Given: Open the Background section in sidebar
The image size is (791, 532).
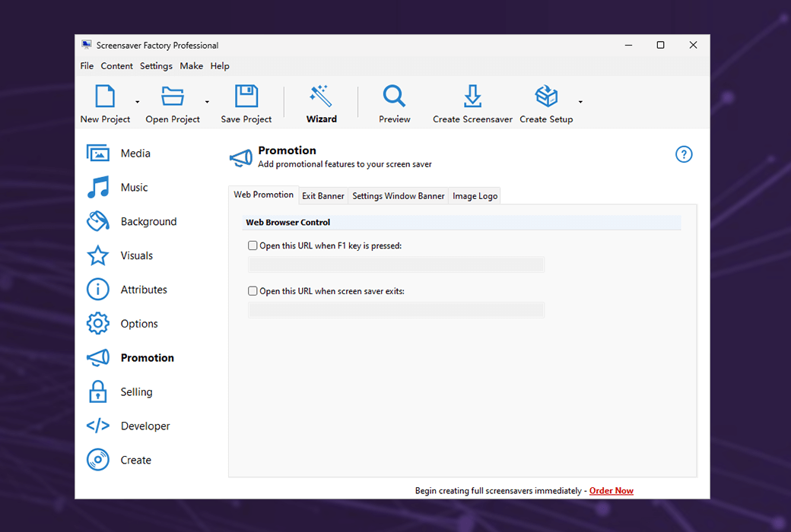Looking at the screenshot, I should 132,221.
